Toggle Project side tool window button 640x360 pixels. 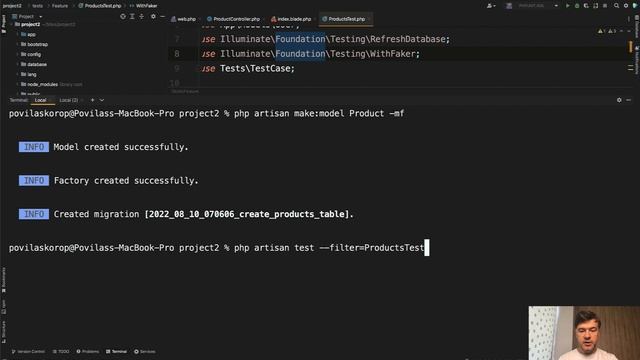(4, 24)
